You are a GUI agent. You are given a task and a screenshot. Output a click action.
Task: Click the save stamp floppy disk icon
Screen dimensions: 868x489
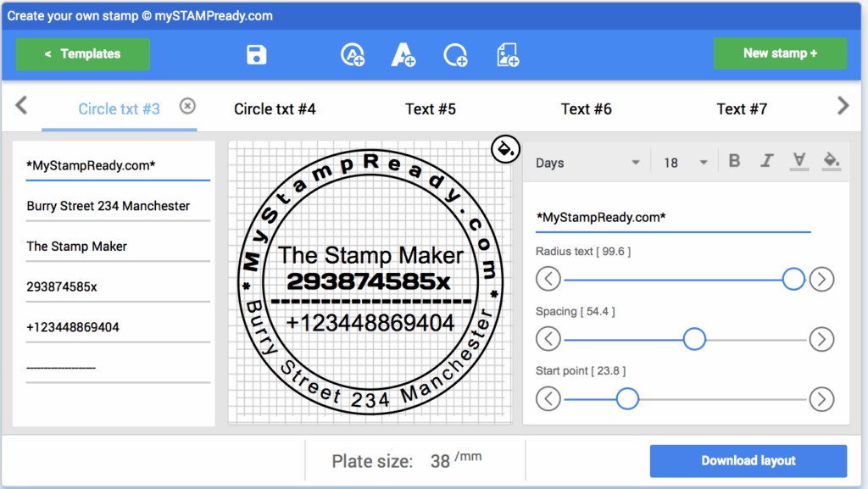(256, 55)
